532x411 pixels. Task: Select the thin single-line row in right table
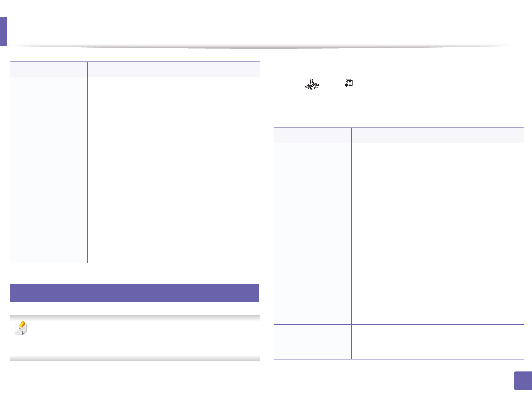(399, 176)
